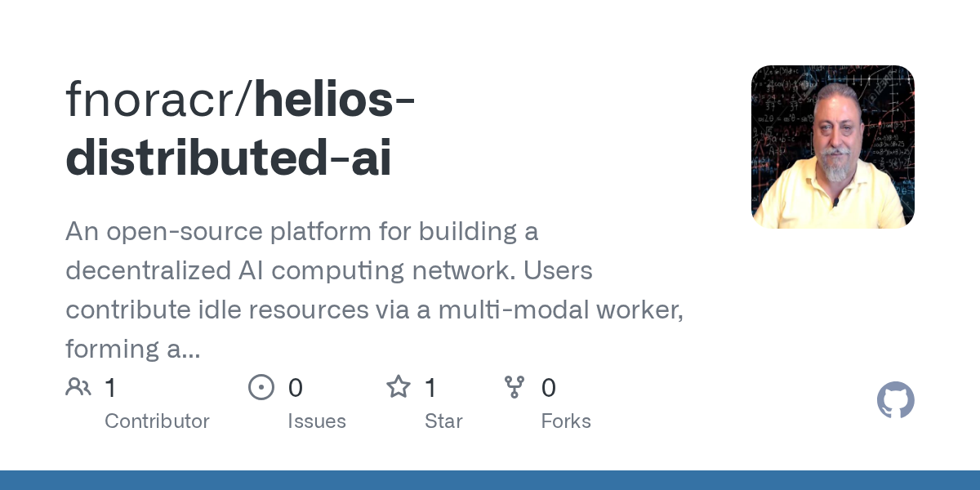Click the blue language color bar
This screenshot has width=980, height=490.
pyautogui.click(x=490, y=480)
